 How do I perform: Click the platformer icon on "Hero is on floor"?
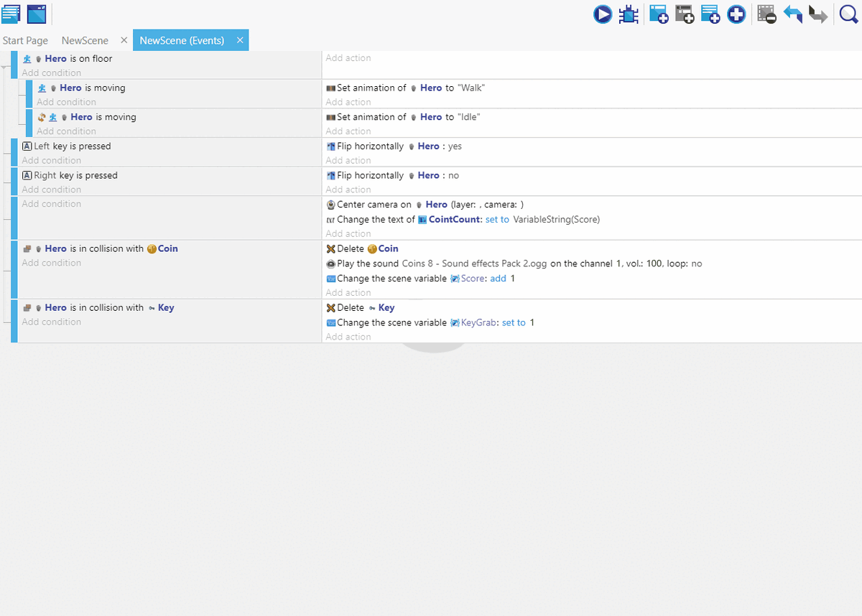(27, 59)
